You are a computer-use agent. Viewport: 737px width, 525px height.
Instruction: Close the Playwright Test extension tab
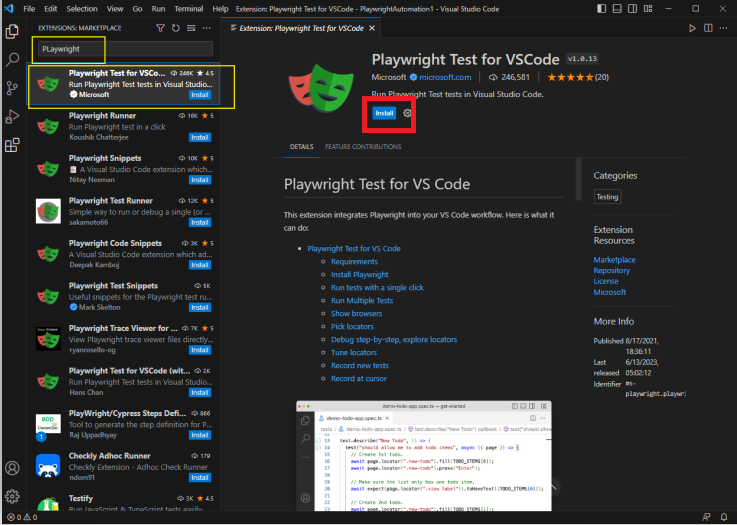pos(372,28)
